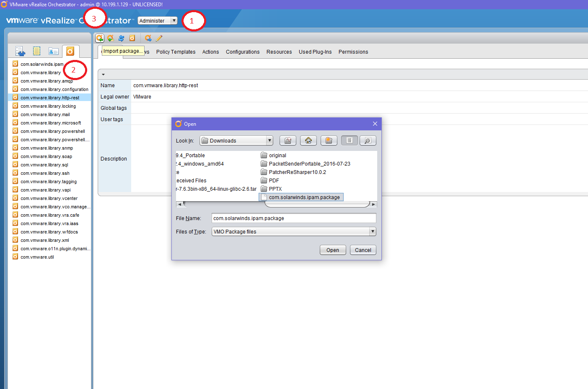Screen dimensions: 588x389
Task: Click the blue arrows synchronize icon
Action: point(121,38)
